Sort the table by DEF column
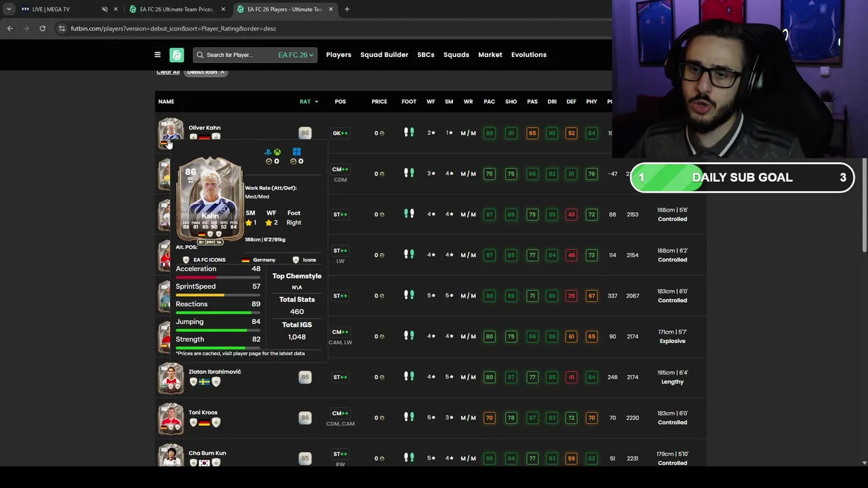868x488 pixels. [571, 102]
